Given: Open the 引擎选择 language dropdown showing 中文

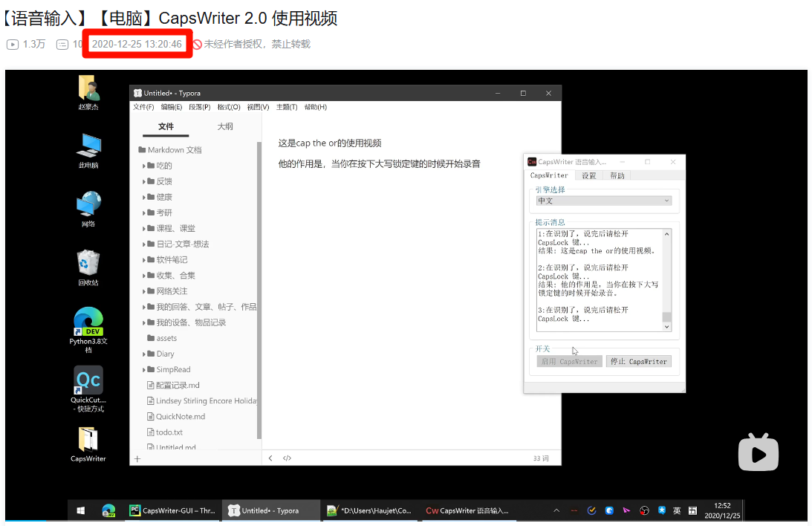Looking at the screenshot, I should [x=603, y=201].
